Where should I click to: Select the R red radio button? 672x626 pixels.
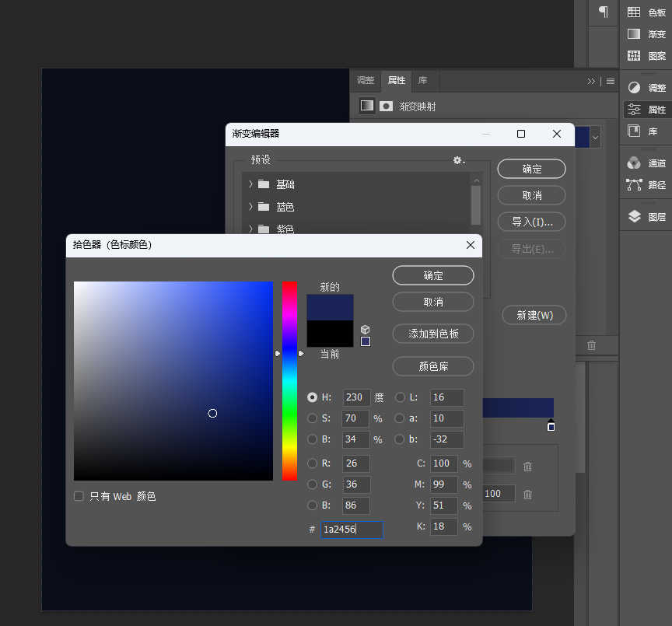pyautogui.click(x=313, y=463)
